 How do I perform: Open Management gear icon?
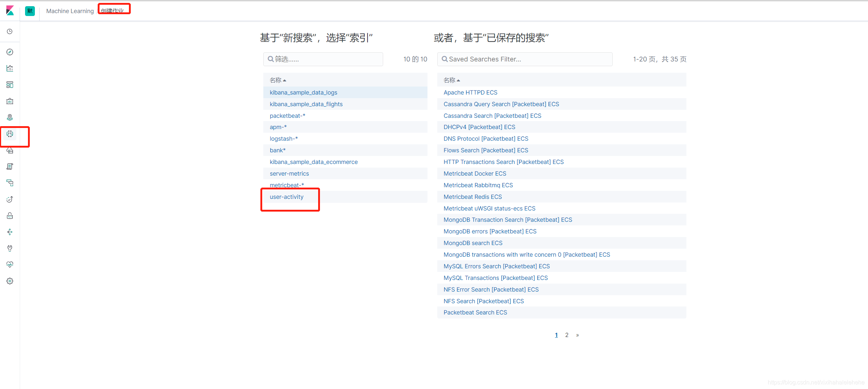point(10,281)
